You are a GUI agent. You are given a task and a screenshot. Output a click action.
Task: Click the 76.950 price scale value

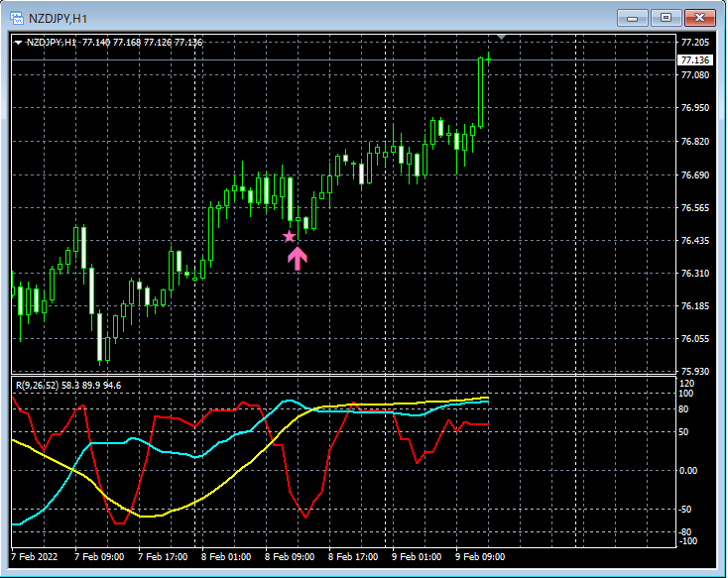(x=695, y=108)
